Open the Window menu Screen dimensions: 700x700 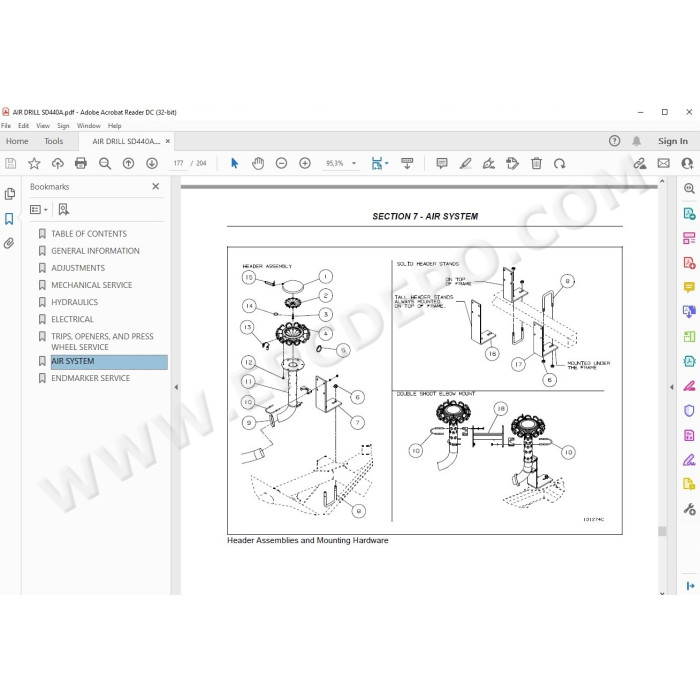[88, 126]
